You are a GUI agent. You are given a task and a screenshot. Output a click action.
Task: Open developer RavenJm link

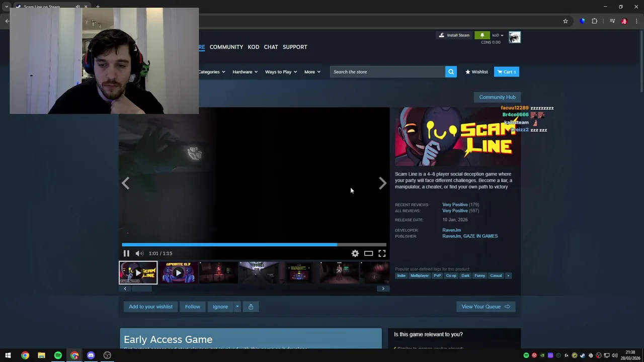coord(451,230)
